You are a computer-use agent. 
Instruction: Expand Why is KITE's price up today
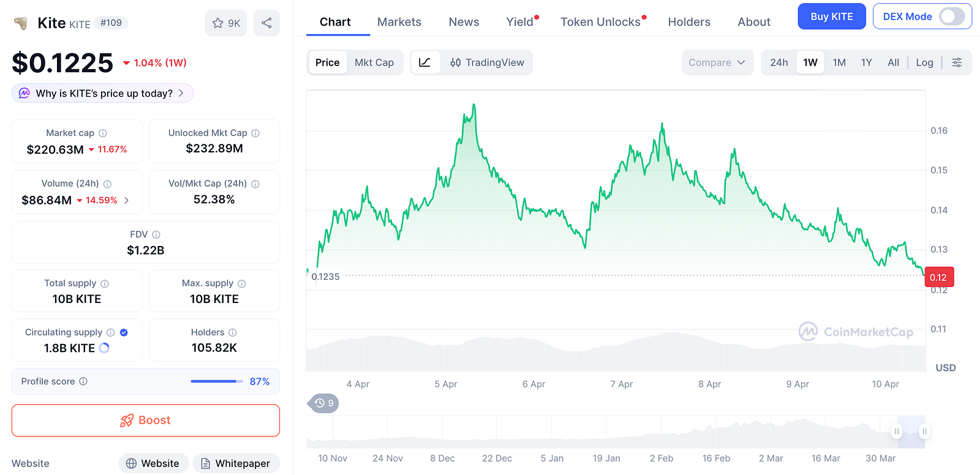(x=103, y=93)
